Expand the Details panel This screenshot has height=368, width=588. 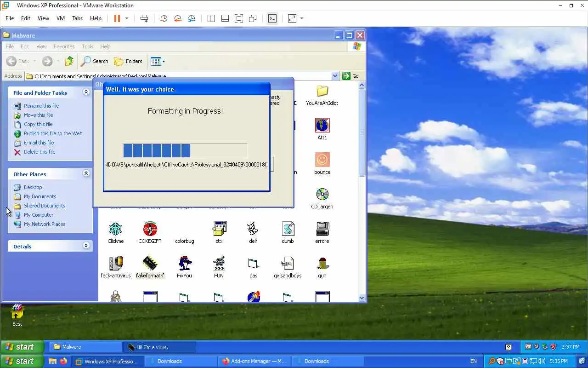pos(86,246)
